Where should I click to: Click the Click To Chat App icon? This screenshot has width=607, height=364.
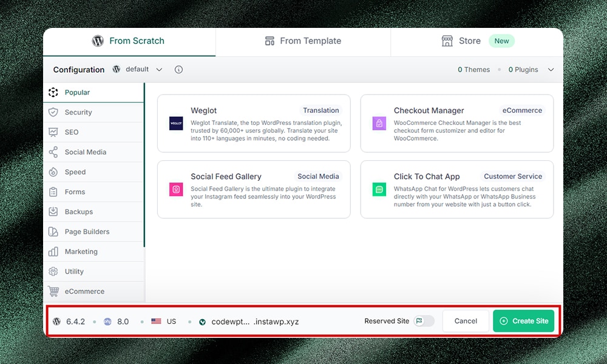379,189
